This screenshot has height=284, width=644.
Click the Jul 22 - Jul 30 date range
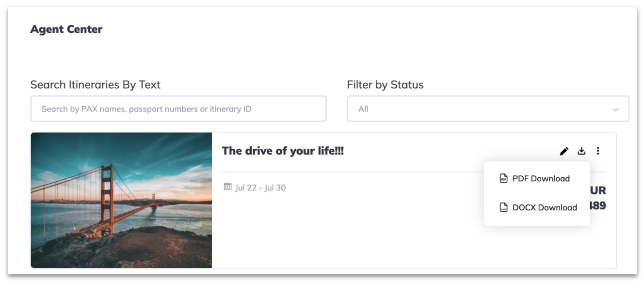260,188
